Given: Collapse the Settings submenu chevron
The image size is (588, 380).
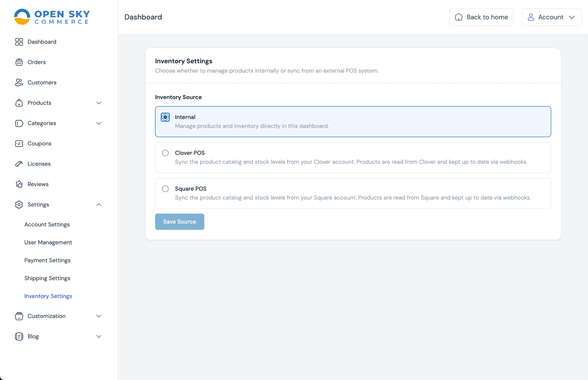Looking at the screenshot, I should [99, 205].
